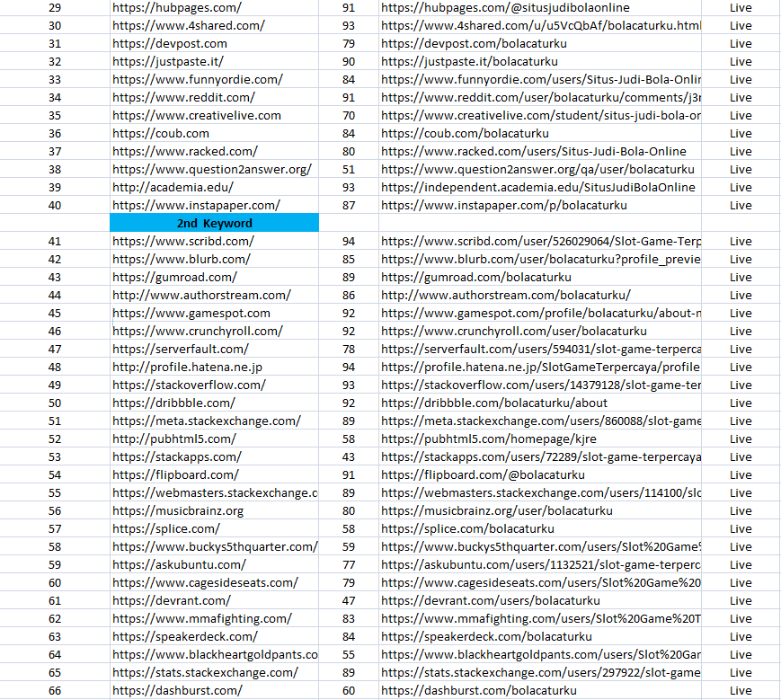Viewport: 781px width, 700px height.
Task: Click the https://stats.stackexchange.com/ cell
Action: pos(214,673)
